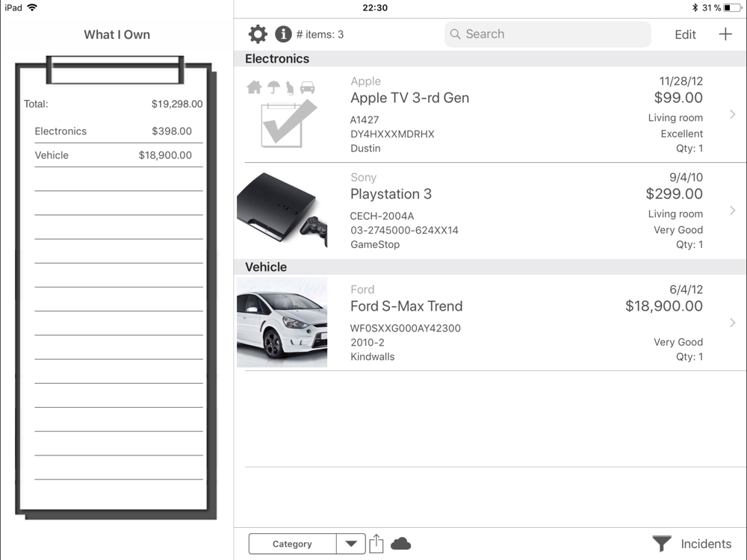
Task: Tap the battery indicator in status bar
Action: coord(734,7)
